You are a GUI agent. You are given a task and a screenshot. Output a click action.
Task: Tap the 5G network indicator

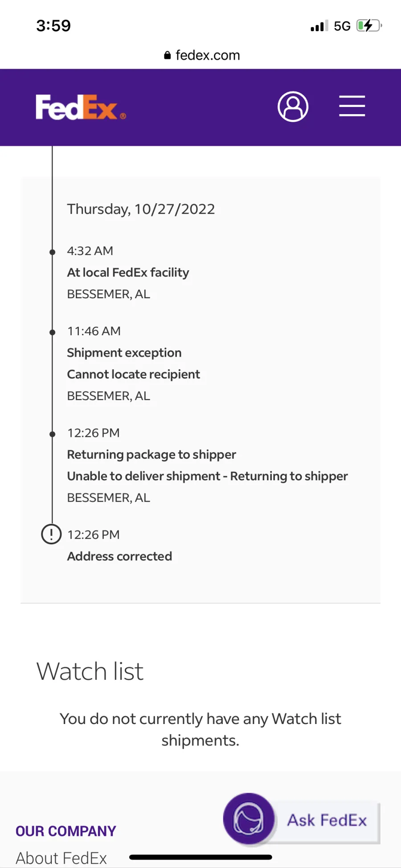click(x=342, y=26)
